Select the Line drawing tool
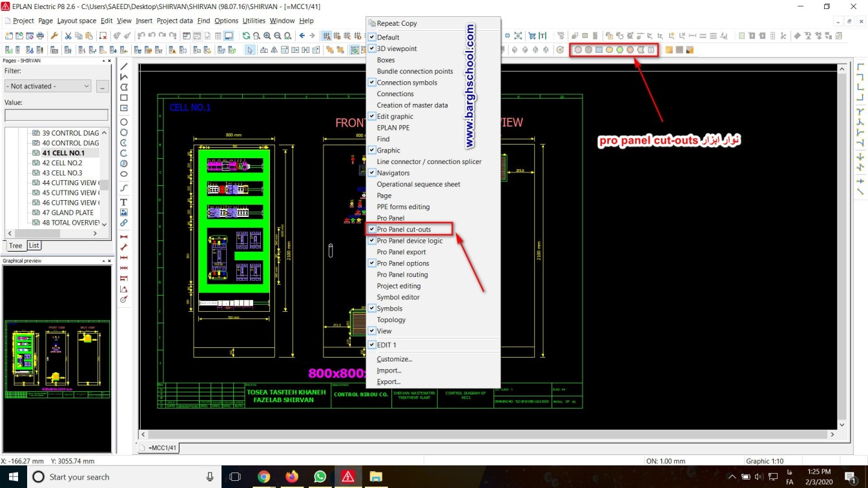Screen dimensions: 868x488 [124, 66]
